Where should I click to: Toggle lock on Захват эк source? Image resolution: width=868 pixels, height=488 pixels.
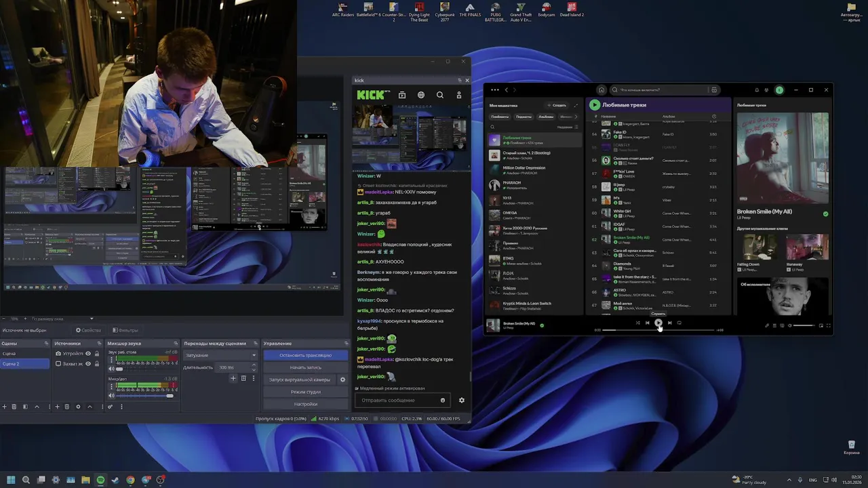click(x=97, y=364)
